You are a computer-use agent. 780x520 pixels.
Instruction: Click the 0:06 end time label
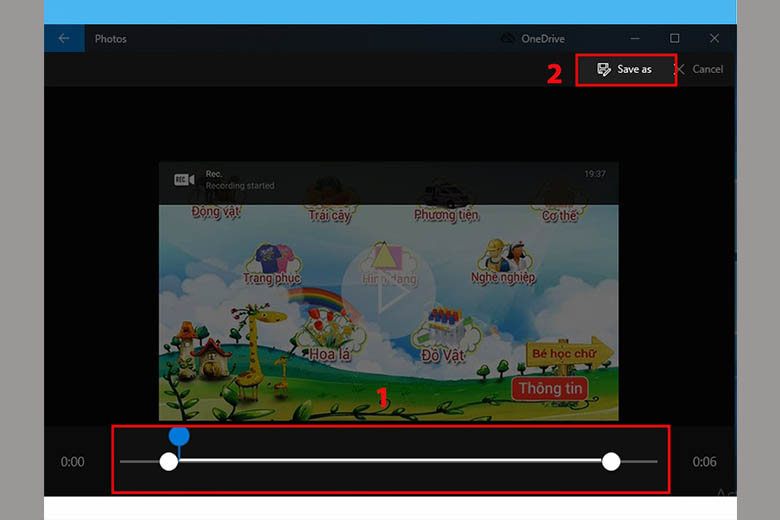[704, 462]
